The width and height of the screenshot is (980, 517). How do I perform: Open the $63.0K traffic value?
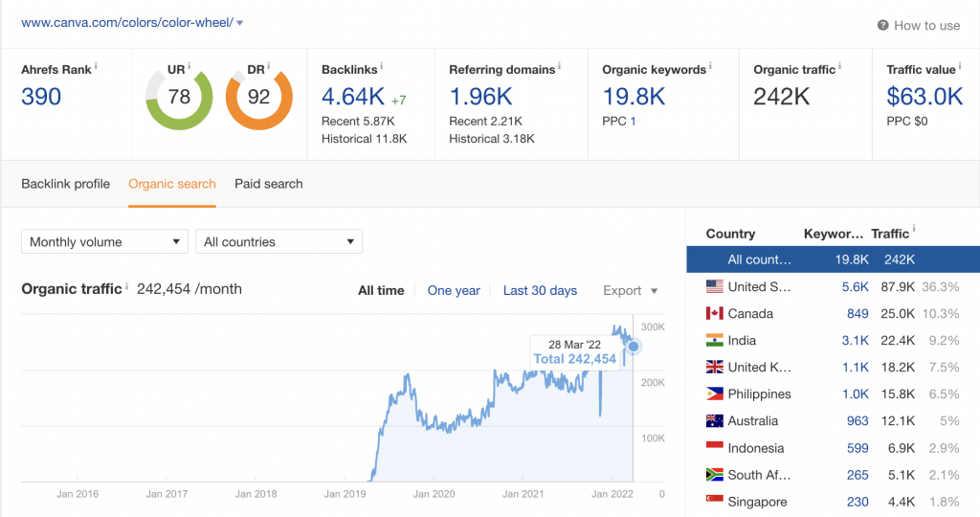[x=925, y=97]
